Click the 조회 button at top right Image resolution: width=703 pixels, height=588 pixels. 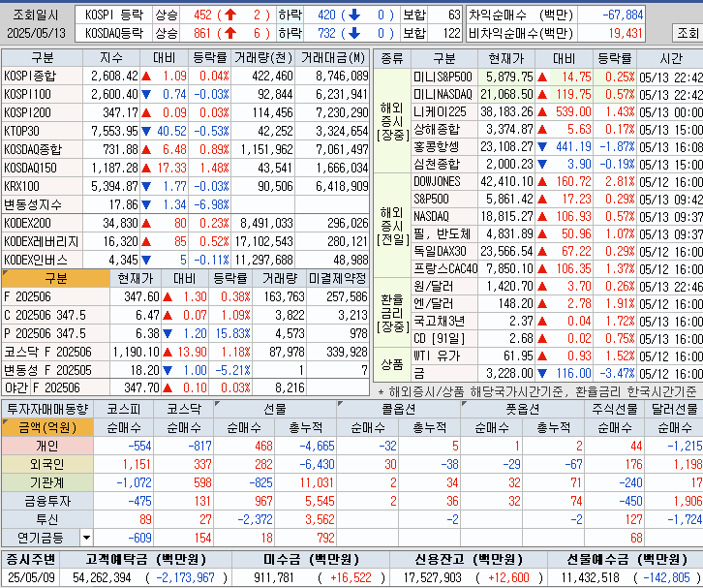pos(688,33)
